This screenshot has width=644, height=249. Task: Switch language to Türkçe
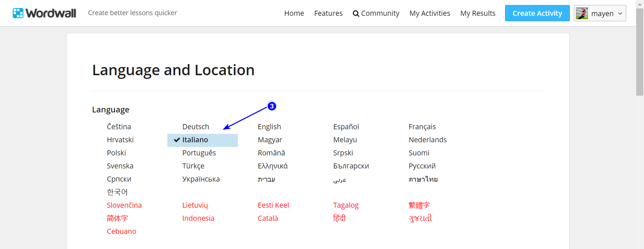tap(193, 166)
